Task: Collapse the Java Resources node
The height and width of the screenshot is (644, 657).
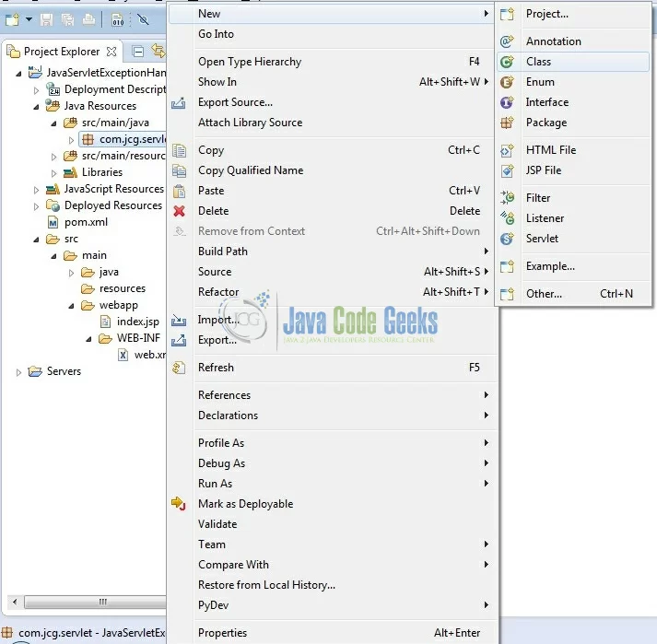Action: 36,107
